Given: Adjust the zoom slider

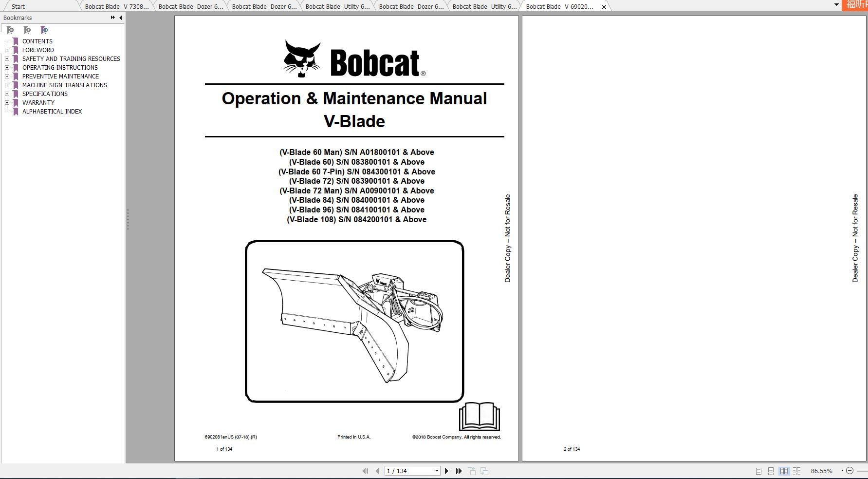Looking at the screenshot, I should pyautogui.click(x=863, y=471).
